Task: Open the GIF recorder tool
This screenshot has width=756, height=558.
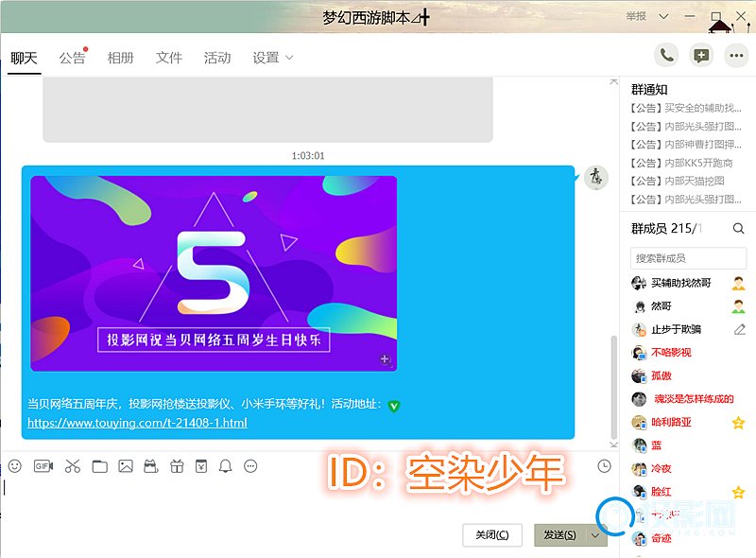Action: [x=43, y=466]
